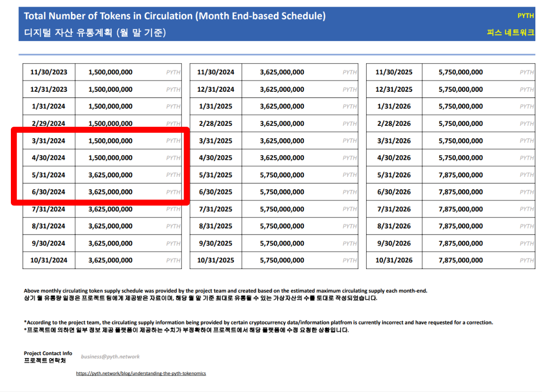Click the 'Above monthly circulating token supply' note
The width and height of the screenshot is (542, 392).
click(x=226, y=291)
